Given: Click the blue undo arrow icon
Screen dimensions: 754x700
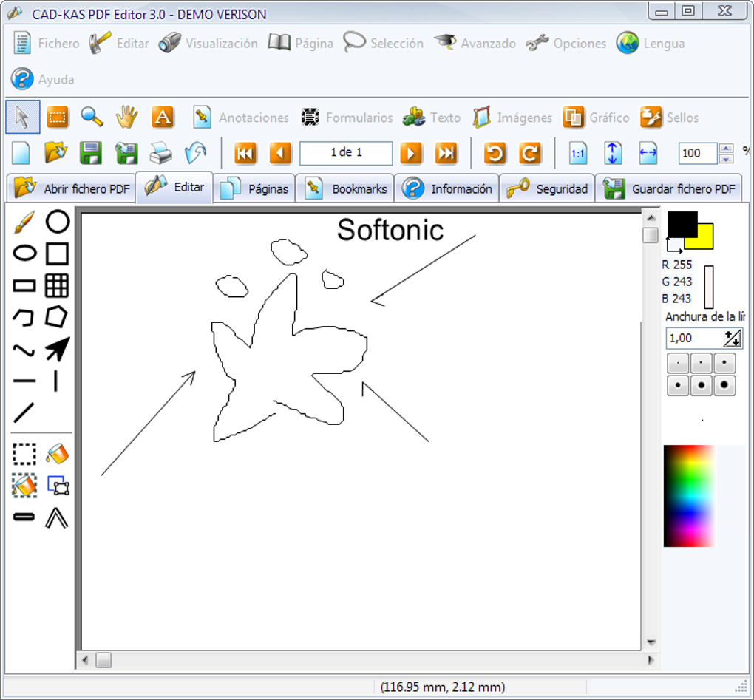Looking at the screenshot, I should [196, 153].
